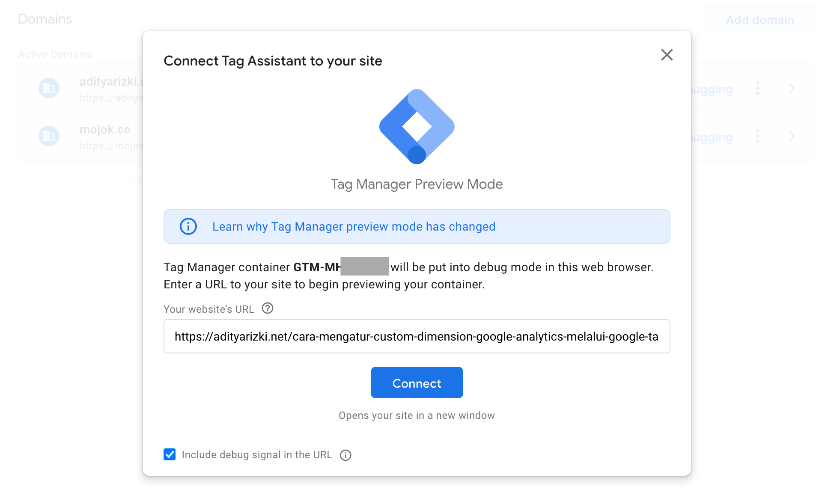816x504 pixels.
Task: Focus the website URL input field
Action: 417,336
